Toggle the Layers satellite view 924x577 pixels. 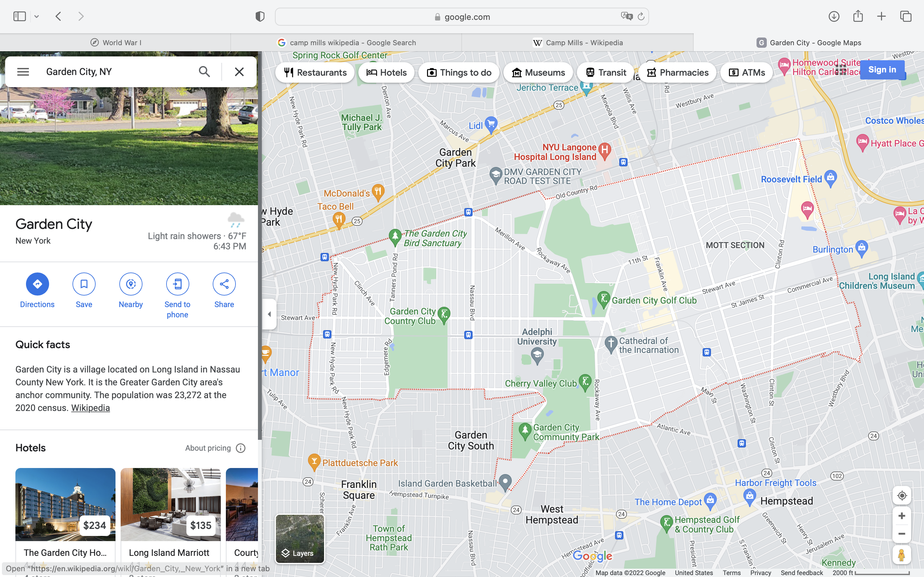point(300,539)
